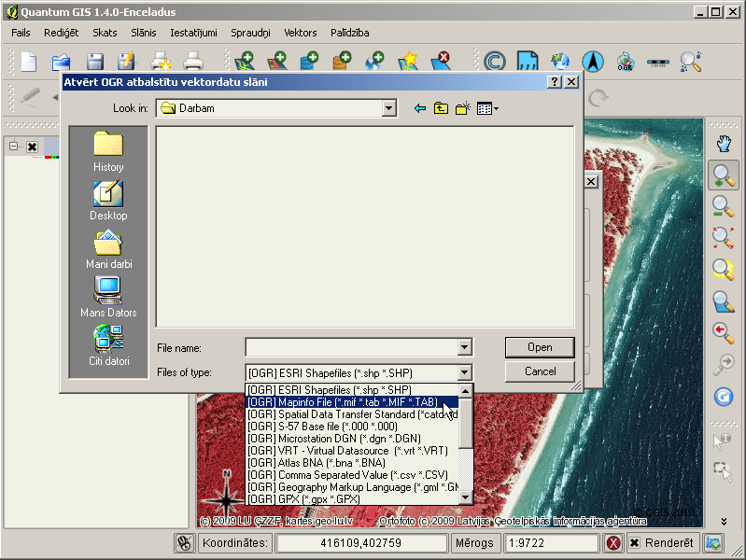Click the Add Vector Layer icon

tap(245, 62)
